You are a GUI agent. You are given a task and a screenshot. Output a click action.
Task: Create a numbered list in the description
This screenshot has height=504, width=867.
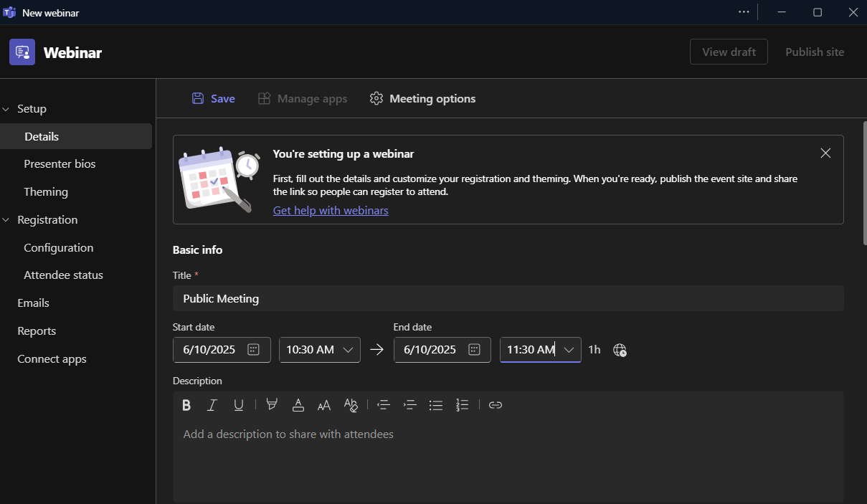coord(462,405)
